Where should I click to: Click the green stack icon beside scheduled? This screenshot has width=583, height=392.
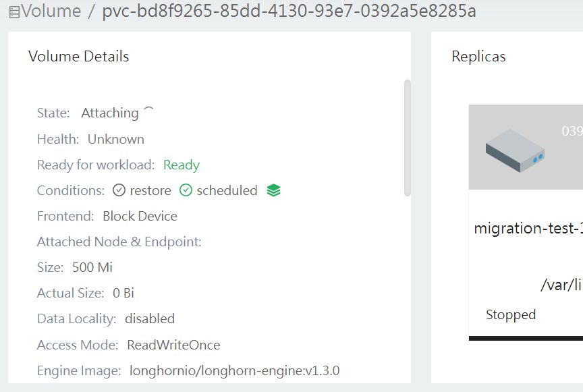click(x=273, y=190)
